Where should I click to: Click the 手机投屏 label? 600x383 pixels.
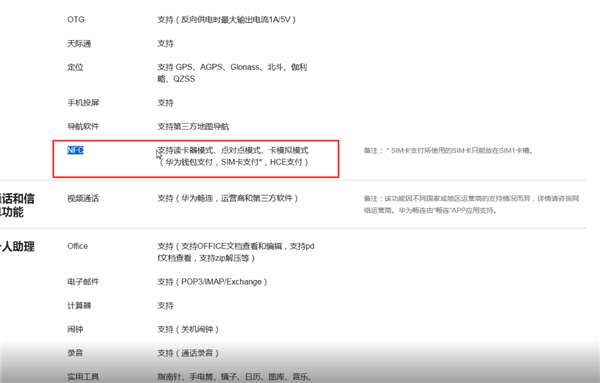coord(83,103)
